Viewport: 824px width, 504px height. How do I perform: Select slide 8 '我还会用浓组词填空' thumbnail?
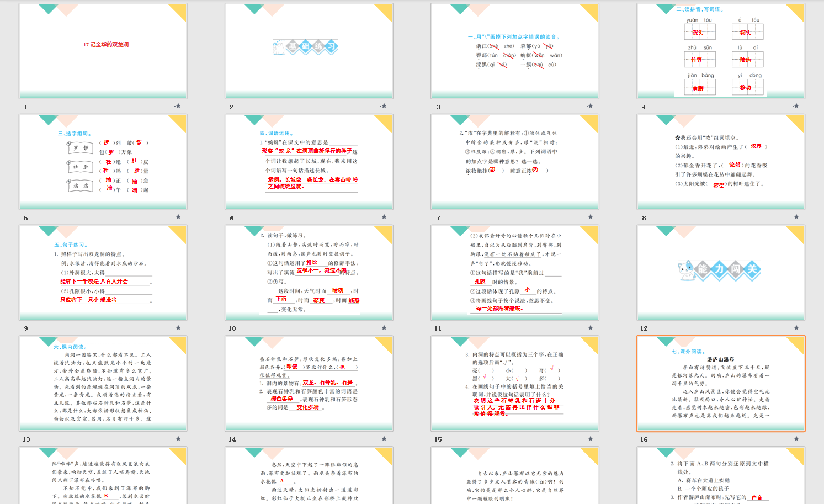(x=721, y=162)
